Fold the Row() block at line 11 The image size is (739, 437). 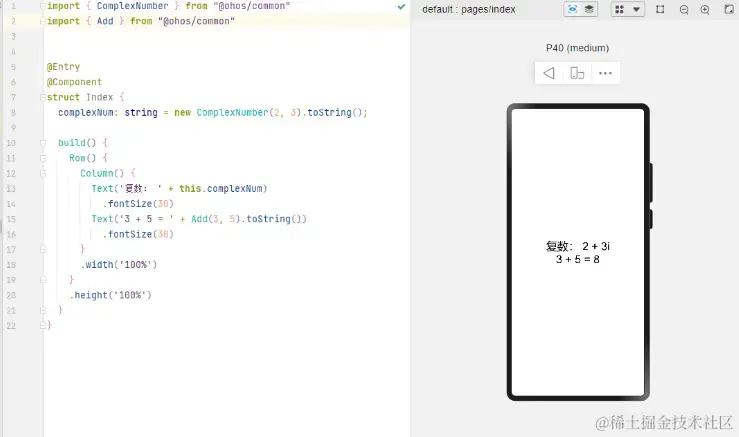(x=43, y=158)
